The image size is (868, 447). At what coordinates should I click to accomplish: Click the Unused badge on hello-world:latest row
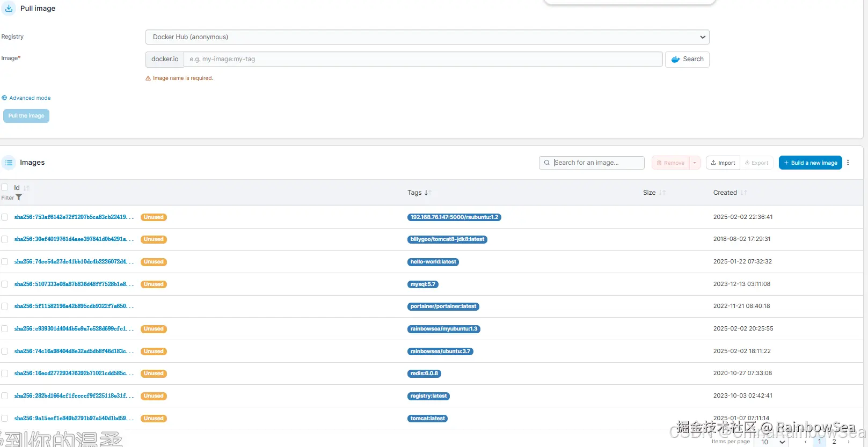[x=154, y=262]
